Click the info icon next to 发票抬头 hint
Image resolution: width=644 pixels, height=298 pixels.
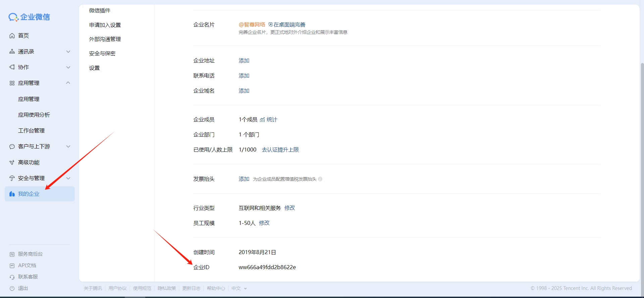[x=320, y=179]
